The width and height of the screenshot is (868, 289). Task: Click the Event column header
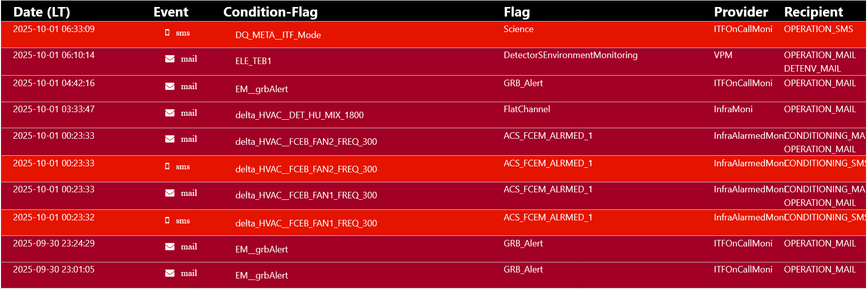171,12
